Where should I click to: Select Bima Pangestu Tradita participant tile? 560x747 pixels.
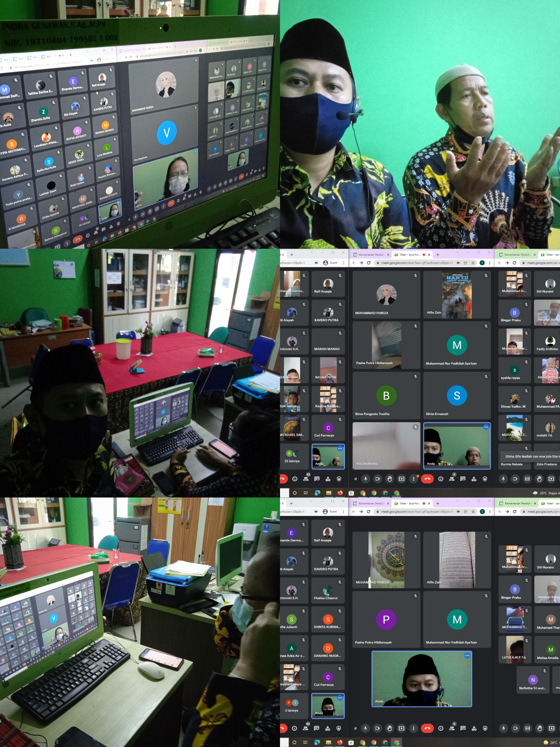386,396
